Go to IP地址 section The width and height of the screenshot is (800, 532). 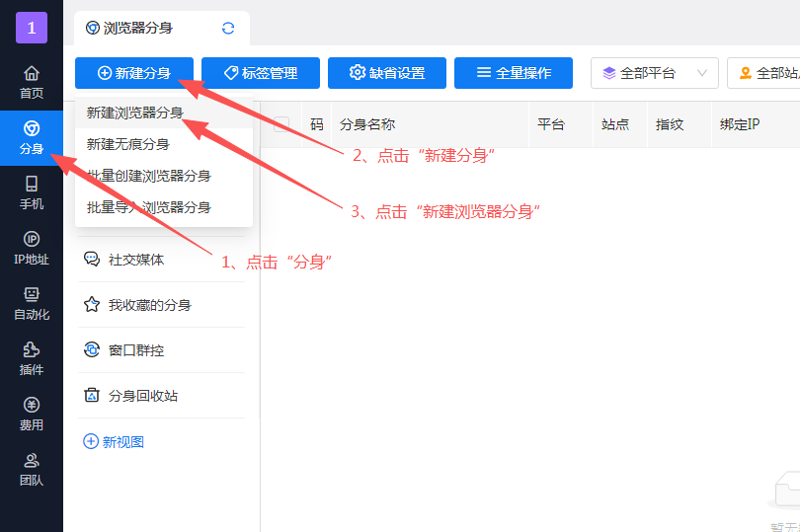coord(32,249)
